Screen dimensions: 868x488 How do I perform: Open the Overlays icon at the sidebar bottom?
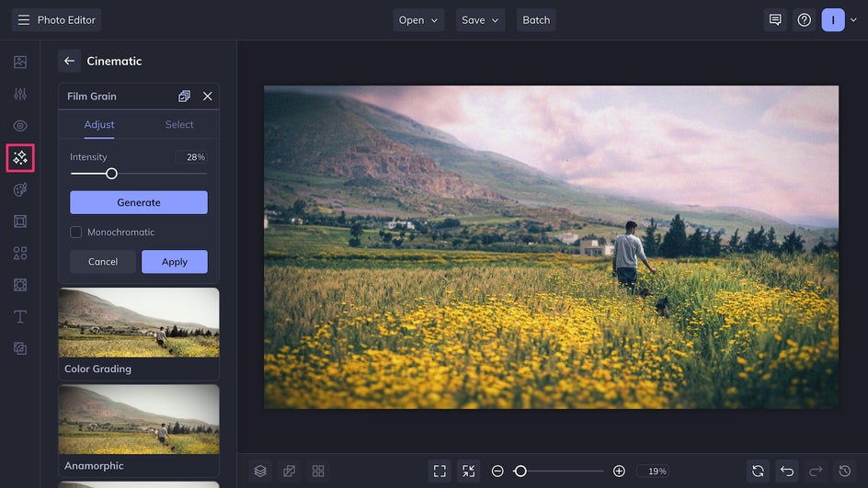tap(20, 348)
